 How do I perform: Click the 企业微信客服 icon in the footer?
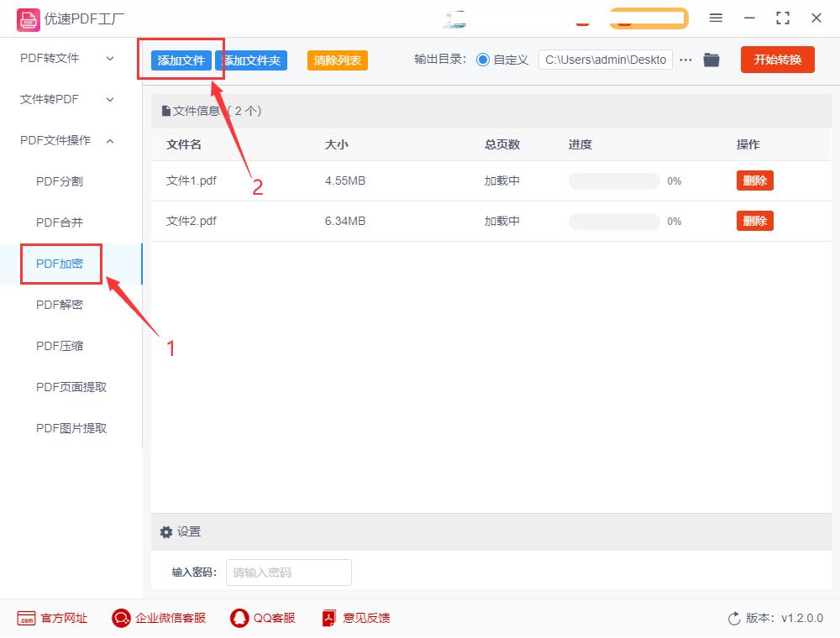pyautogui.click(x=121, y=618)
